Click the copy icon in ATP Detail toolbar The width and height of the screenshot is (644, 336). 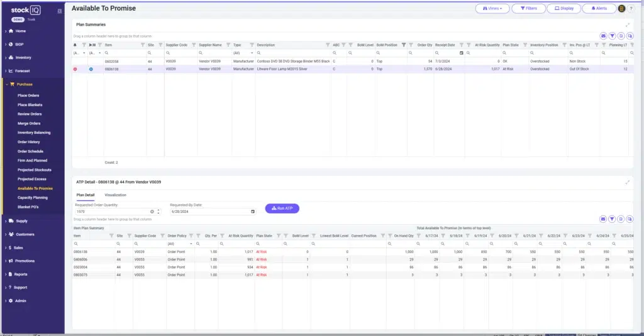630,219
